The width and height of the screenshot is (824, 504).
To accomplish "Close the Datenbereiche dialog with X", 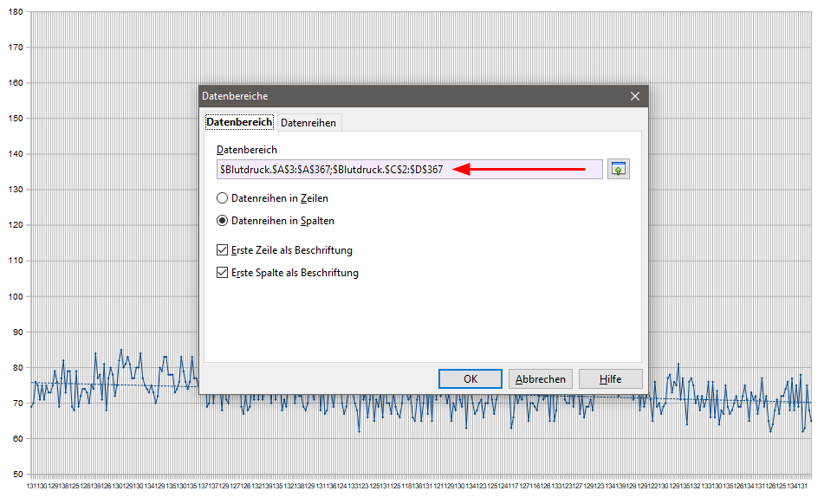I will 634,96.
